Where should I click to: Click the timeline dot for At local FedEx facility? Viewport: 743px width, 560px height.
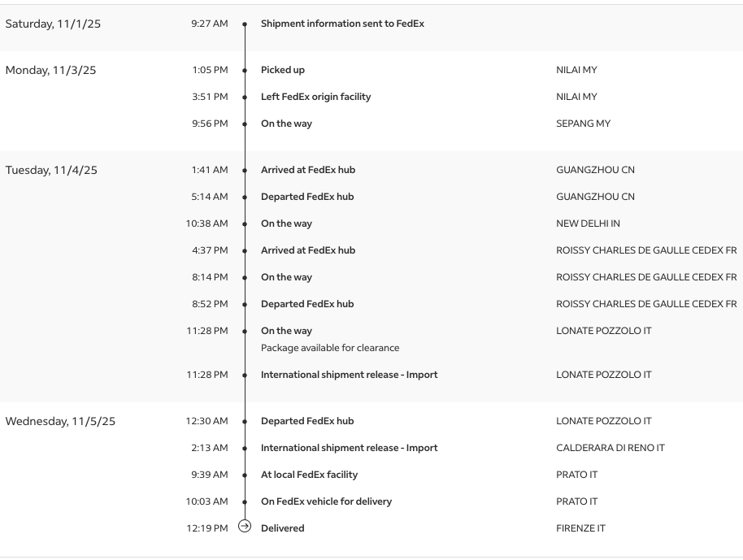[245, 475]
